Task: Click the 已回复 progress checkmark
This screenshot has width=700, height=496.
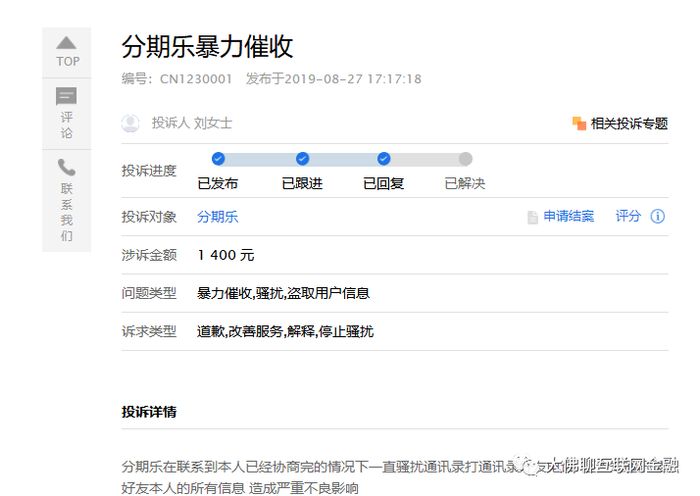Action: point(384,158)
